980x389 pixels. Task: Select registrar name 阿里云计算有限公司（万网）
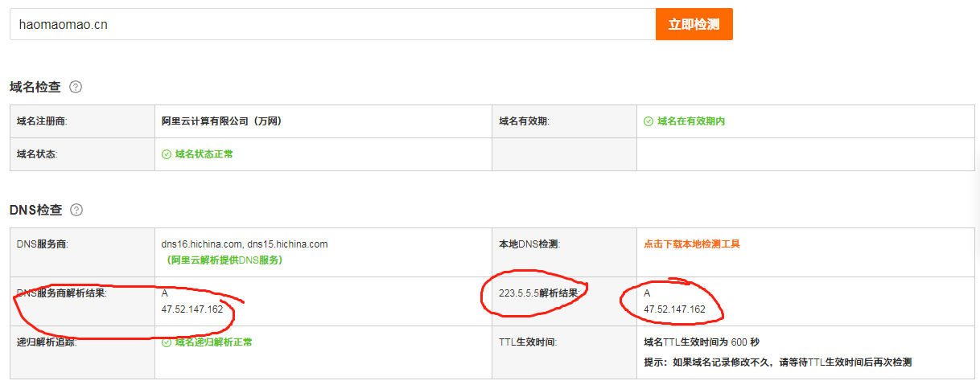[x=221, y=121]
